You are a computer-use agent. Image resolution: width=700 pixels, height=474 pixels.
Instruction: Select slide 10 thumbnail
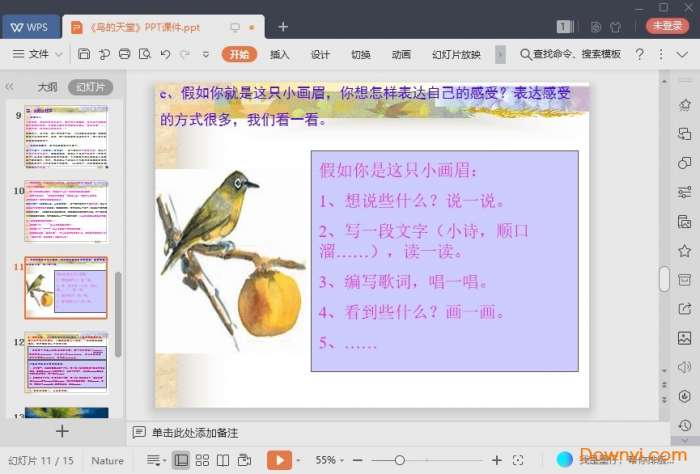66,212
